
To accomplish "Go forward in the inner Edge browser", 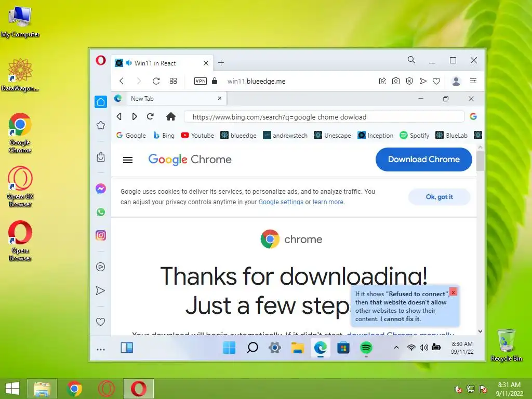I will click(x=135, y=117).
